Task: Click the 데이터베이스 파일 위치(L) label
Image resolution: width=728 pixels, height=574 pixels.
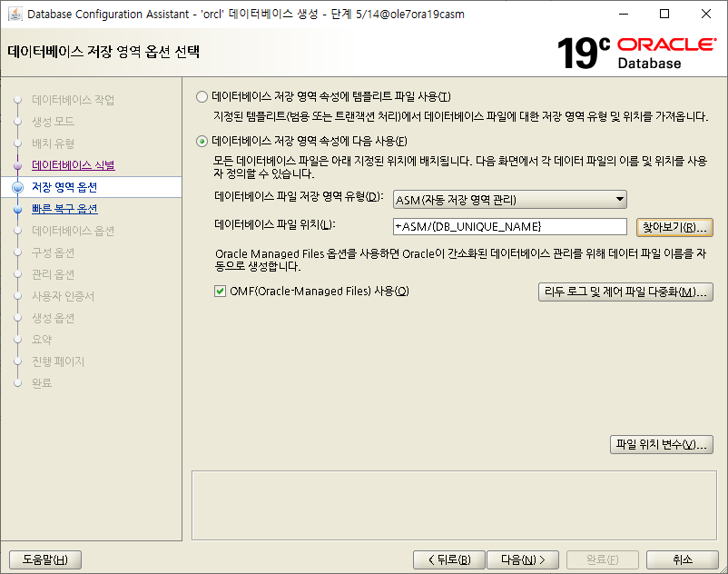Action: (274, 224)
